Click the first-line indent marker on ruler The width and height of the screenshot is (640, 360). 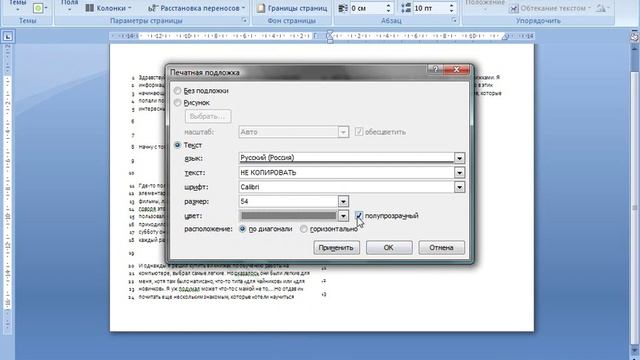pos(330,34)
